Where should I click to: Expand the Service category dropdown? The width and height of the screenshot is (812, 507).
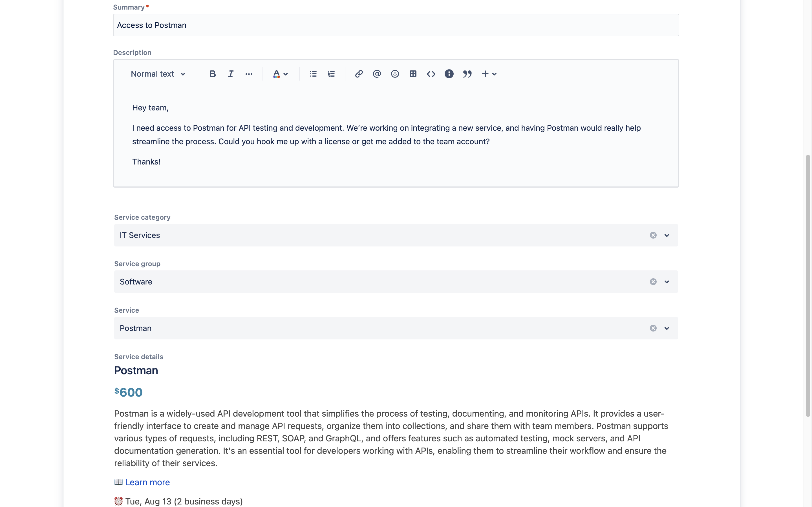[667, 235]
